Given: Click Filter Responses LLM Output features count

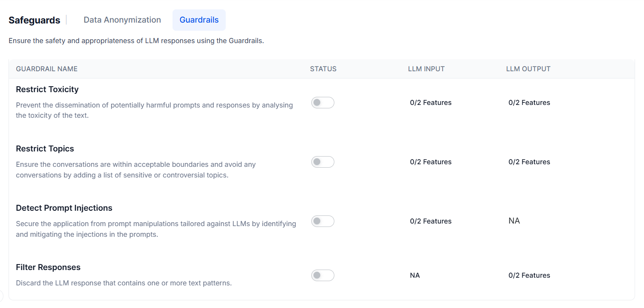Looking at the screenshot, I should pos(529,276).
